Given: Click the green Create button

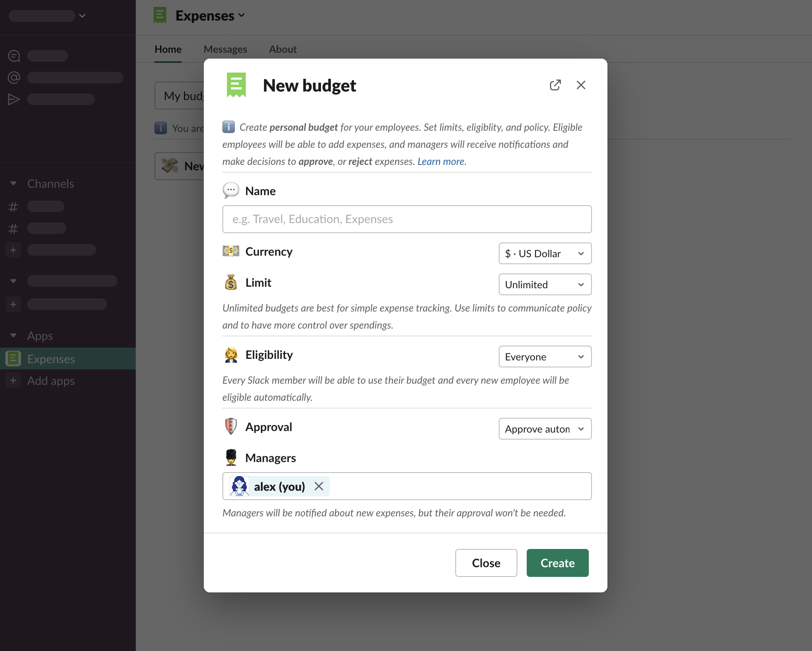Looking at the screenshot, I should click(557, 563).
